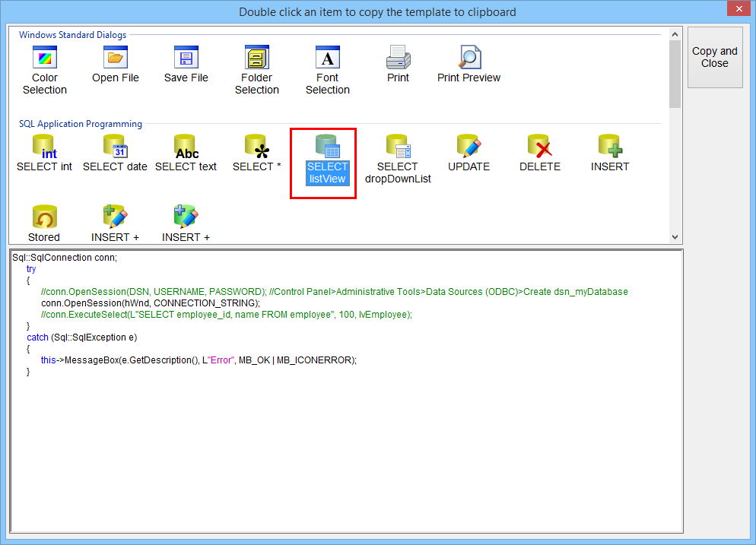Click the 'try' keyword in code
The height and width of the screenshot is (545, 756).
(31, 269)
